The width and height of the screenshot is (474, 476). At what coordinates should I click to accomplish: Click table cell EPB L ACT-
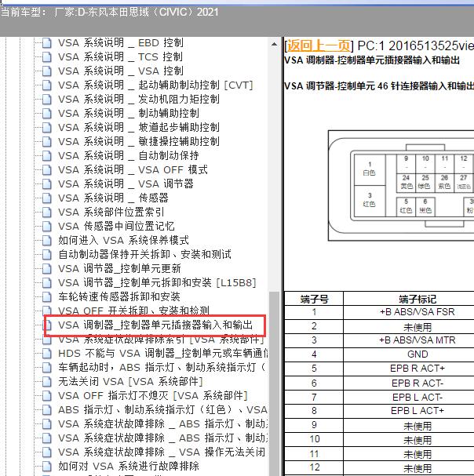coord(417,397)
